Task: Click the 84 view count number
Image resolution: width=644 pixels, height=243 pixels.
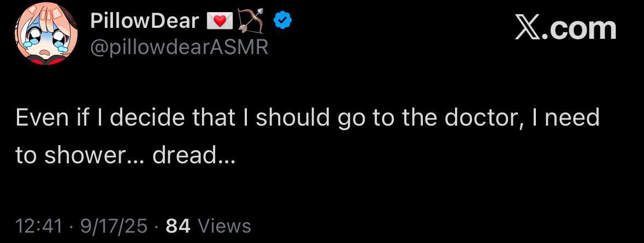Action: tap(178, 226)
